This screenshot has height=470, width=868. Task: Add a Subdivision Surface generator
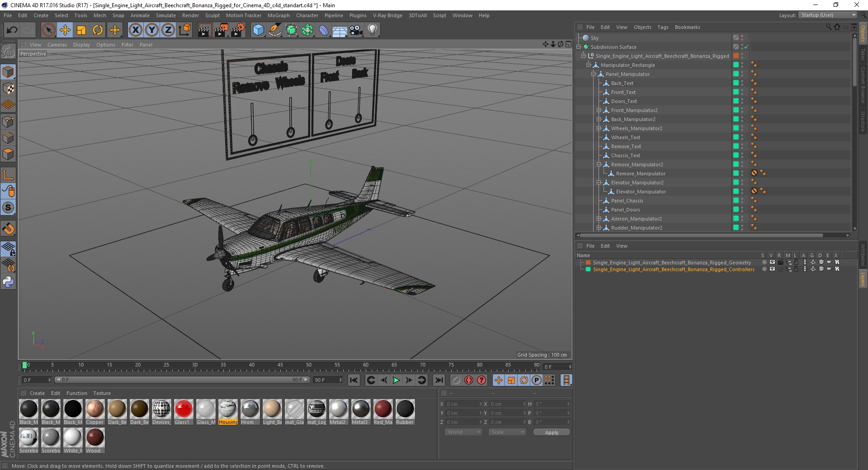tap(291, 30)
